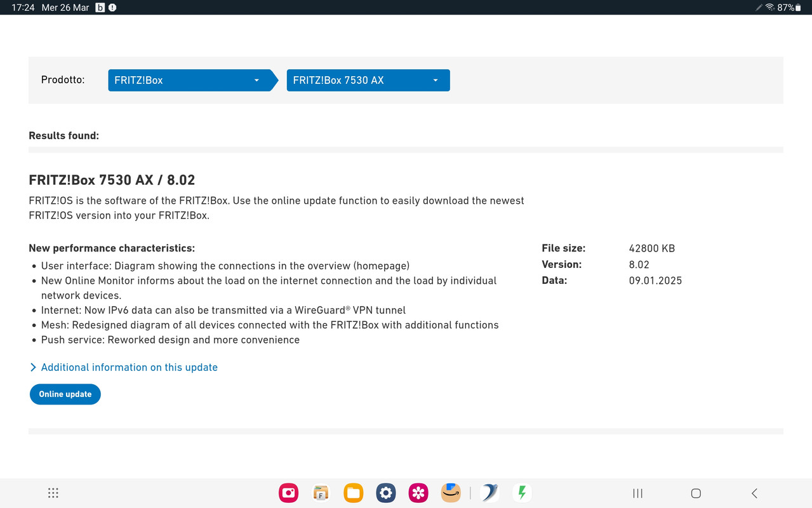The image size is (812, 508).
Task: Tap the Mesh redesigned diagram bullet item
Action: coord(270,325)
